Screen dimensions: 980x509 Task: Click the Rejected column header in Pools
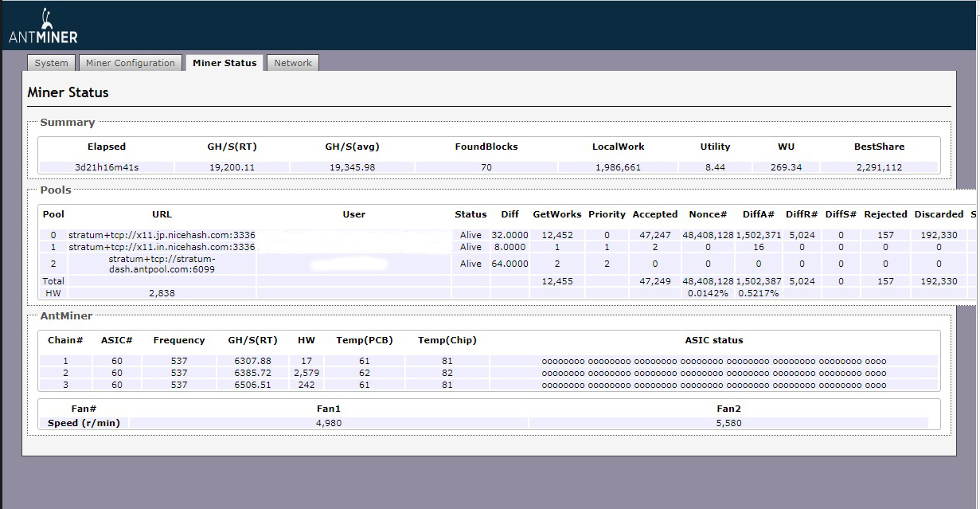tap(885, 214)
